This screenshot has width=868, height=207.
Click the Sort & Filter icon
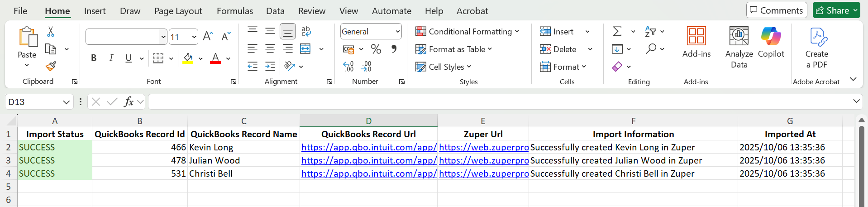651,31
